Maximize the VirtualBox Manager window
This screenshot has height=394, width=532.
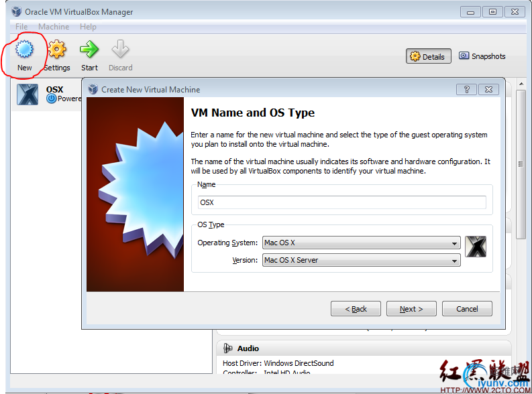click(x=492, y=12)
